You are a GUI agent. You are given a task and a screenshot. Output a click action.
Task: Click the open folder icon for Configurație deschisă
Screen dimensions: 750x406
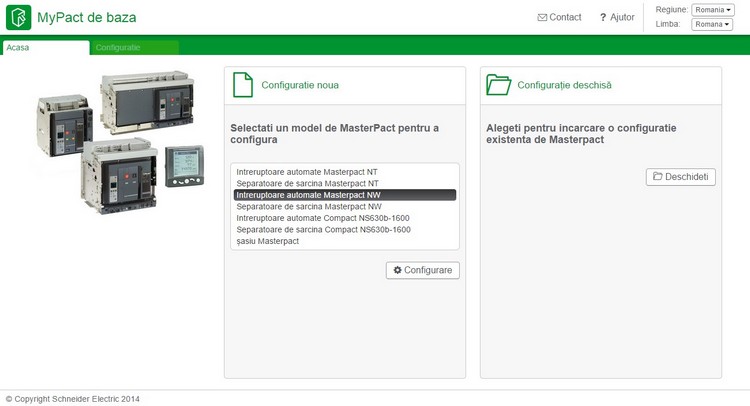pos(498,85)
